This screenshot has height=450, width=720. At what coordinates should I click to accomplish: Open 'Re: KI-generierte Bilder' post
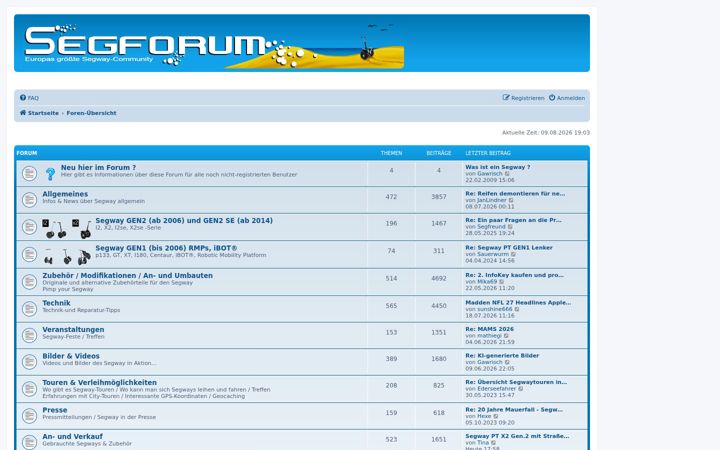pos(502,356)
